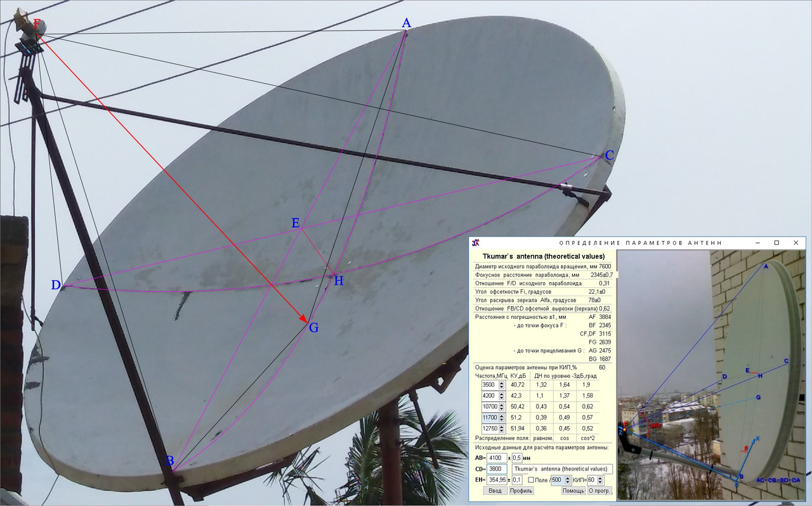
Task: Click the spinner arrows of the Поле 500 field
Action: pos(568,480)
